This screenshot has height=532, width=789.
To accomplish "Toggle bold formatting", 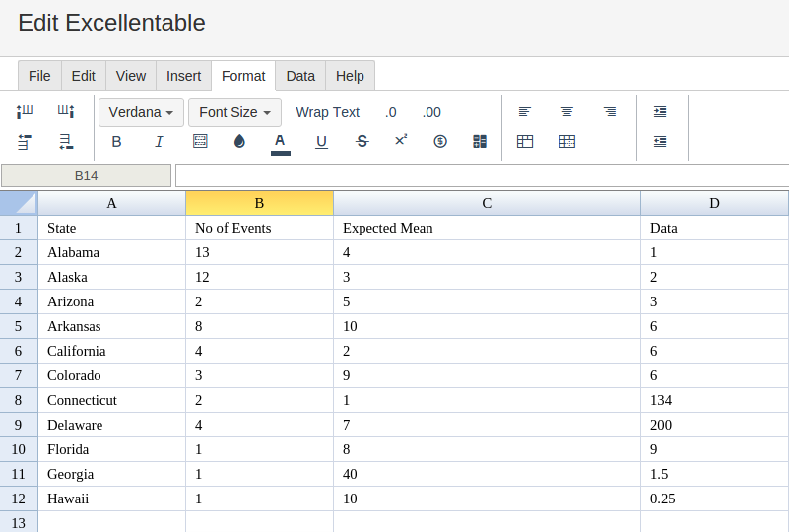I will [116, 142].
